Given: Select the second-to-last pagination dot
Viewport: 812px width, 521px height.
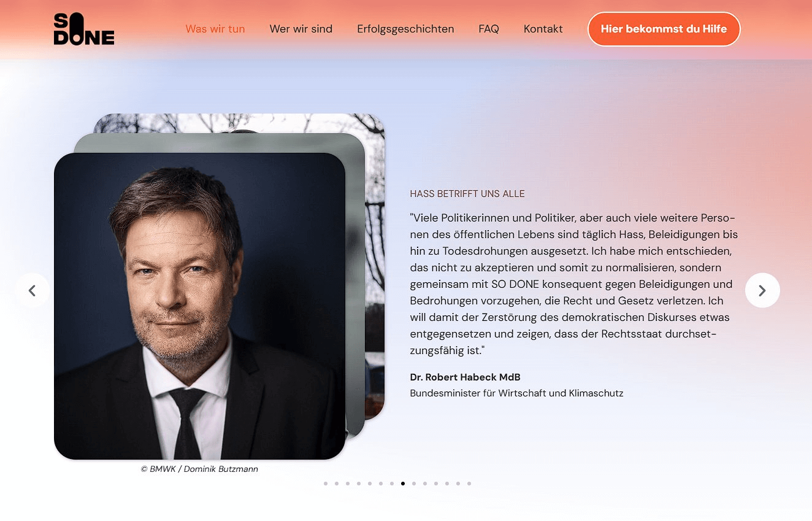Looking at the screenshot, I should point(458,484).
